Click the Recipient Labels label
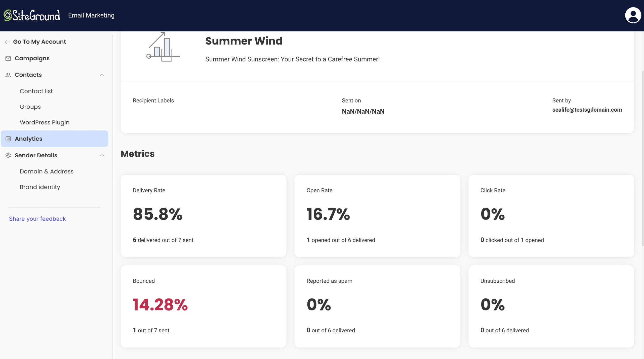 click(x=153, y=101)
